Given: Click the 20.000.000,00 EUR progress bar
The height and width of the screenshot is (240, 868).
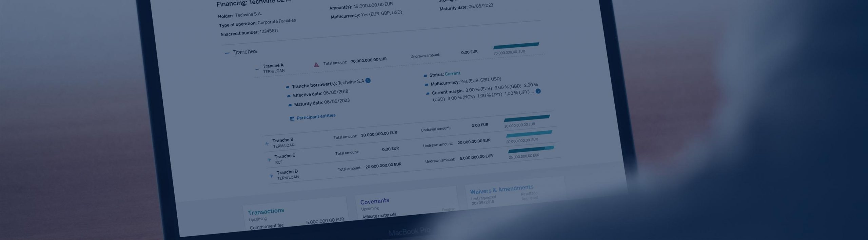Looking at the screenshot, I should pos(529,134).
